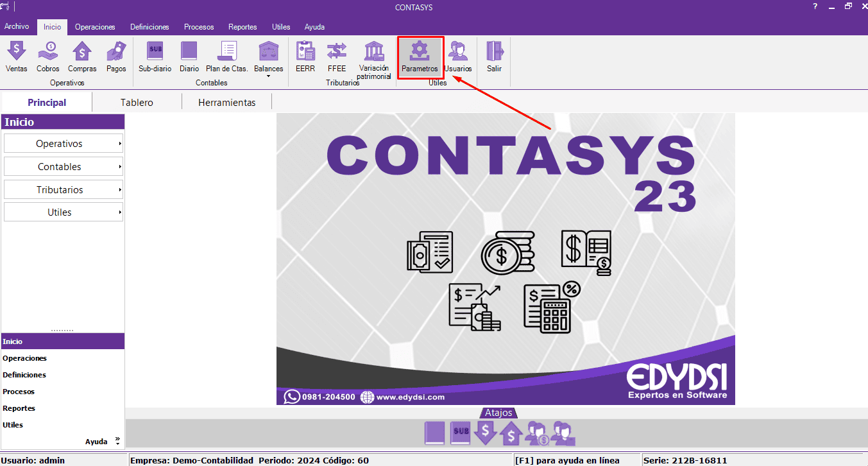
Task: Open Plan de Ctas. icon
Action: tap(227, 56)
